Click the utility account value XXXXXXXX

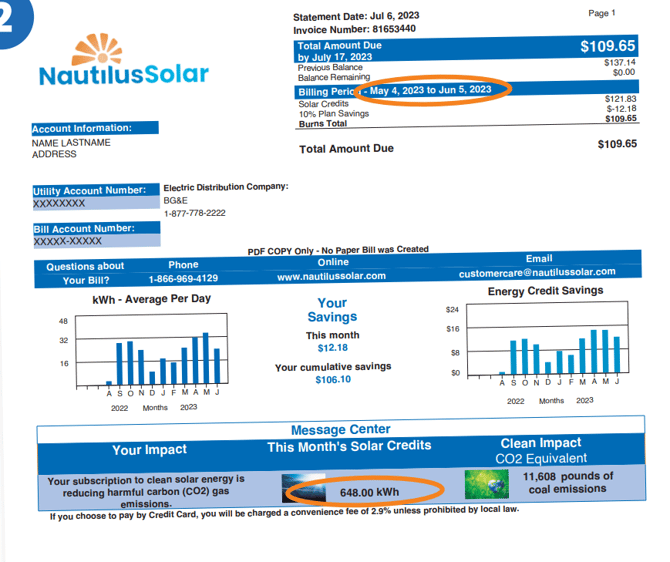[59, 203]
